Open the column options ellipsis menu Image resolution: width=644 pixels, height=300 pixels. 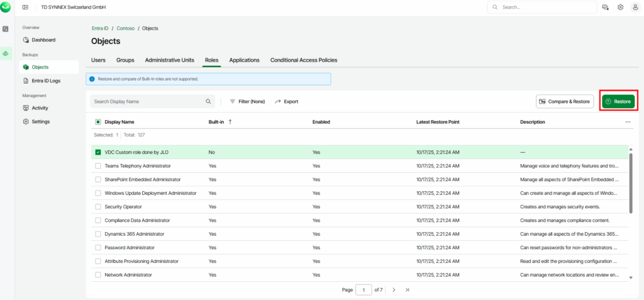click(628, 122)
